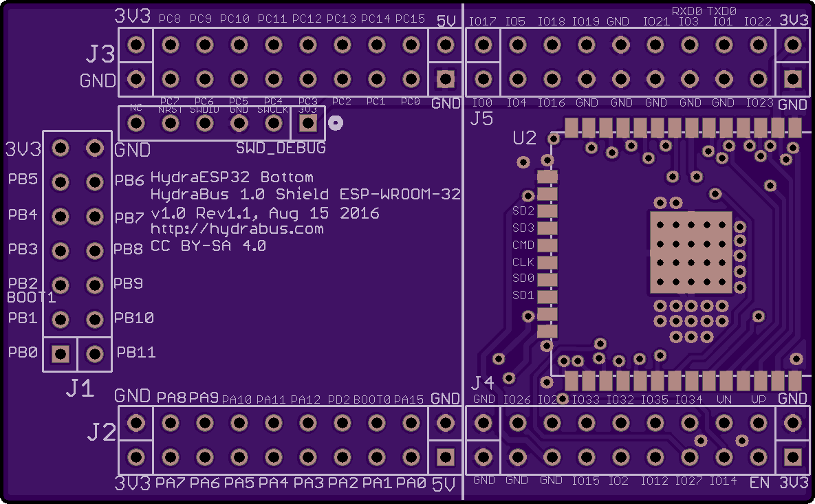
Task: Click the "SWD_DEBUG" header label
Action: coord(281,148)
